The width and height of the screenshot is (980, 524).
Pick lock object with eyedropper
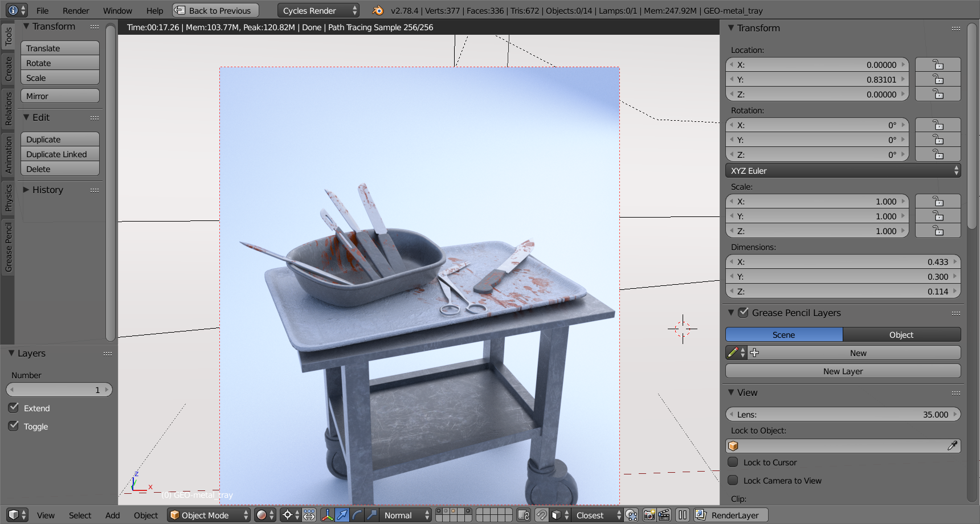point(952,446)
